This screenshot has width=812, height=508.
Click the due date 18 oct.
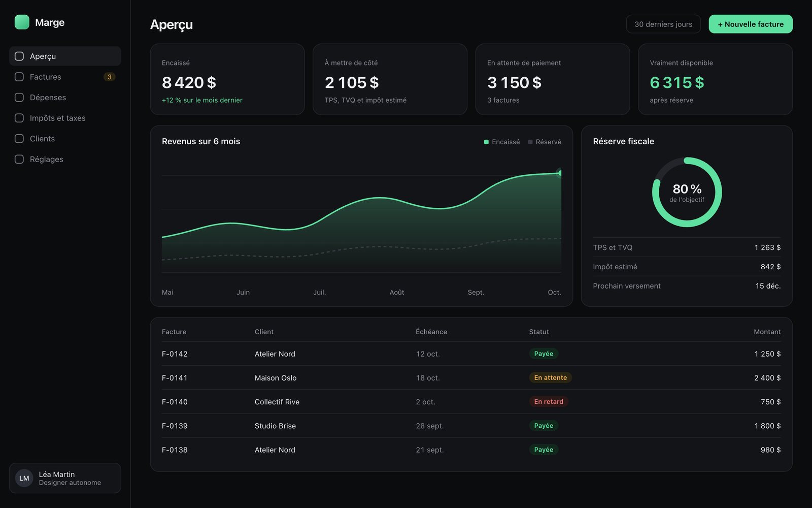tap(428, 378)
